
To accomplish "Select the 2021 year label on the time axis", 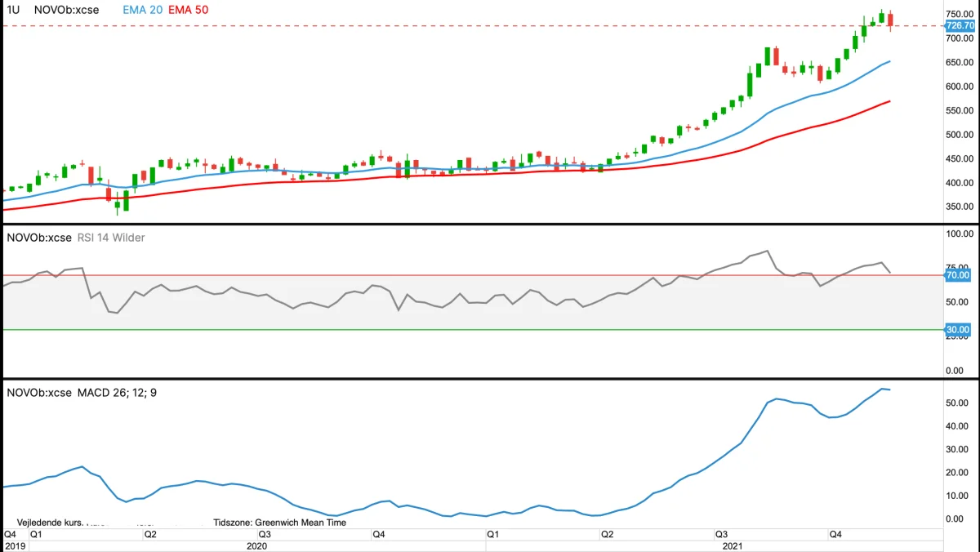I will point(732,545).
